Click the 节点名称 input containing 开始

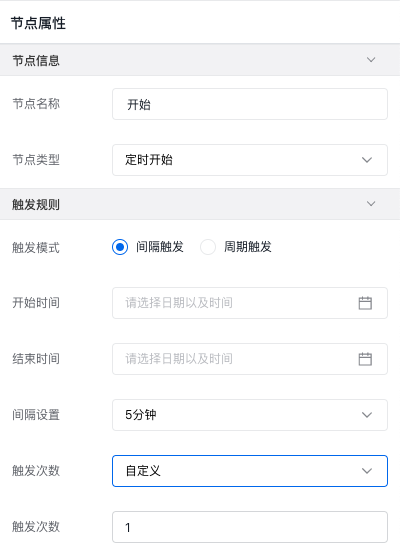(x=250, y=104)
